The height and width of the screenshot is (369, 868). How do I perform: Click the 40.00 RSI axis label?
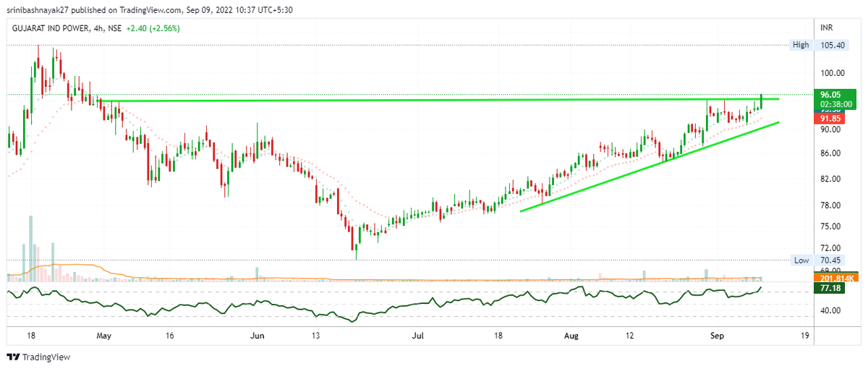[x=830, y=310]
